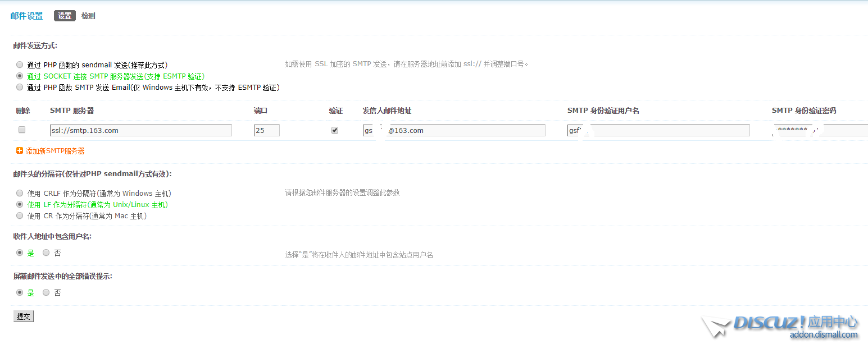Click the SMTP 身份验证密码 input field
The height and width of the screenshot is (349, 868).
pyautogui.click(x=820, y=130)
